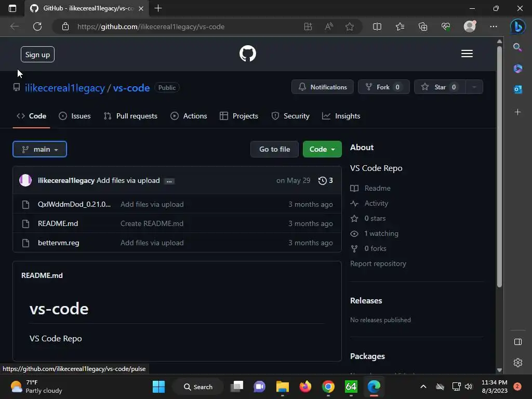This screenshot has width=532, height=399.
Task: Open README.md file in list
Action: pos(58,223)
